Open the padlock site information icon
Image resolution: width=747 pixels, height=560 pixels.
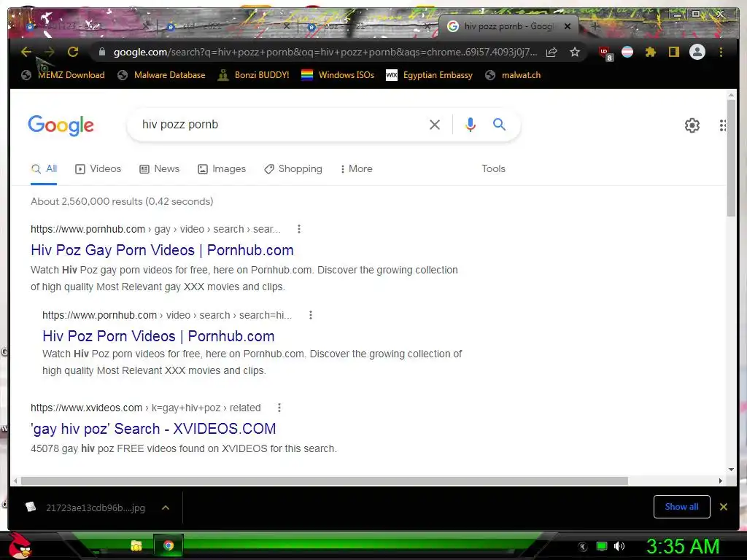click(102, 52)
